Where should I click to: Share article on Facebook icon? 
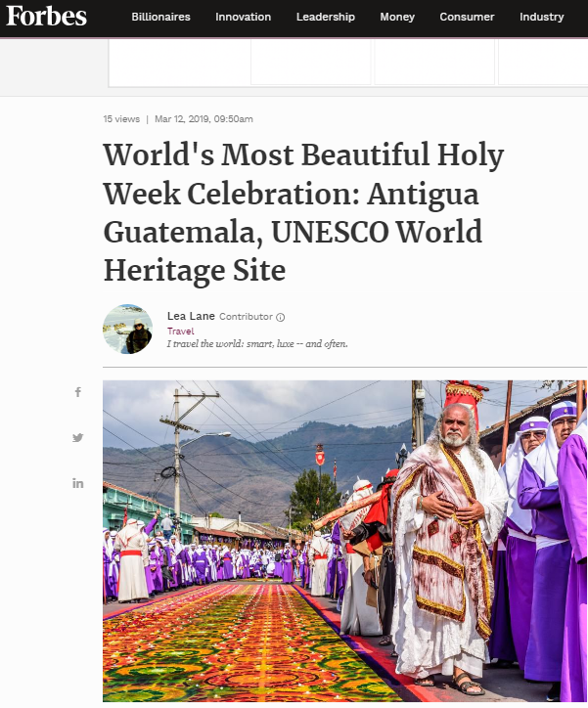tap(78, 392)
